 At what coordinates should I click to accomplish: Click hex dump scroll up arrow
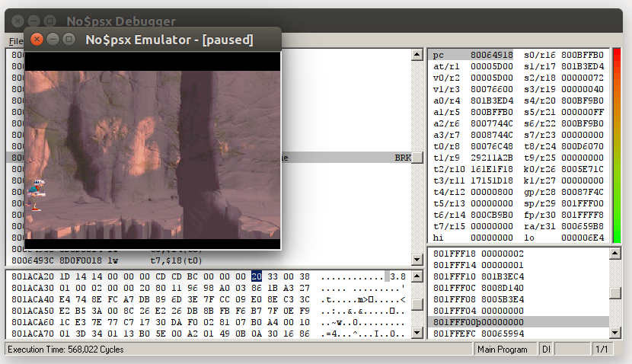click(x=417, y=276)
